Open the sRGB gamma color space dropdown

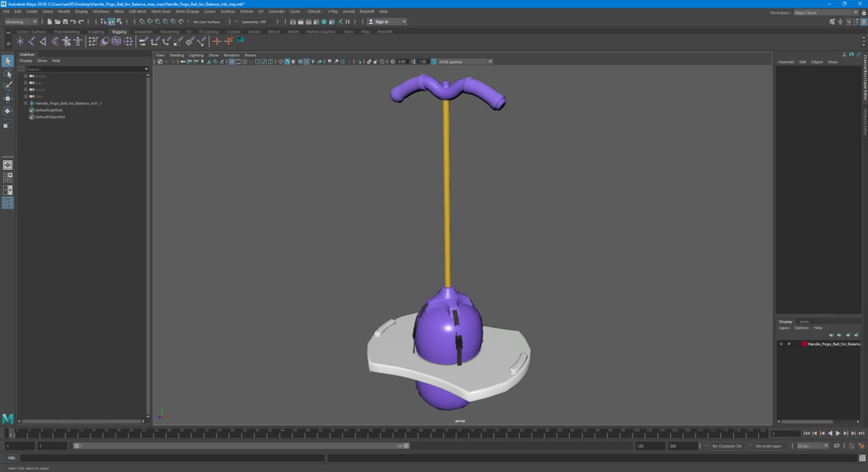[465, 62]
